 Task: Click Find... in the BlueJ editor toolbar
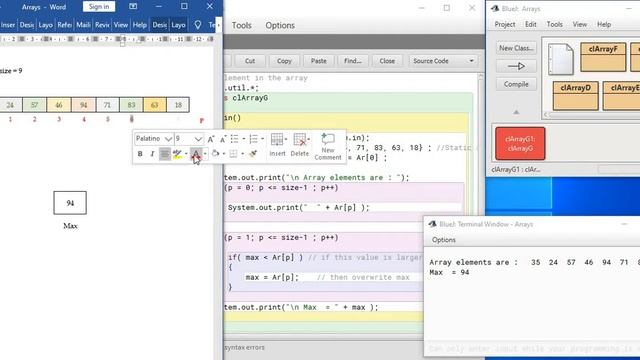[x=353, y=61]
